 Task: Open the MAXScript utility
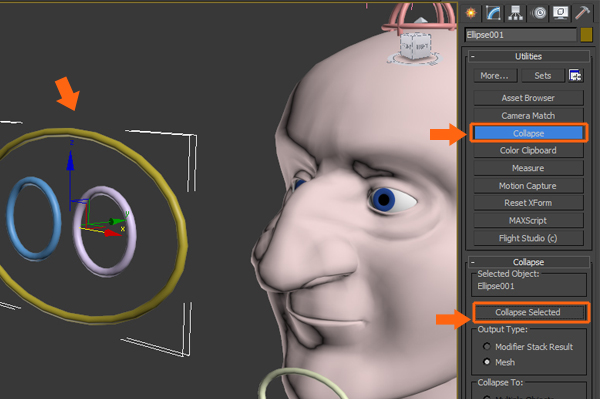pos(528,220)
